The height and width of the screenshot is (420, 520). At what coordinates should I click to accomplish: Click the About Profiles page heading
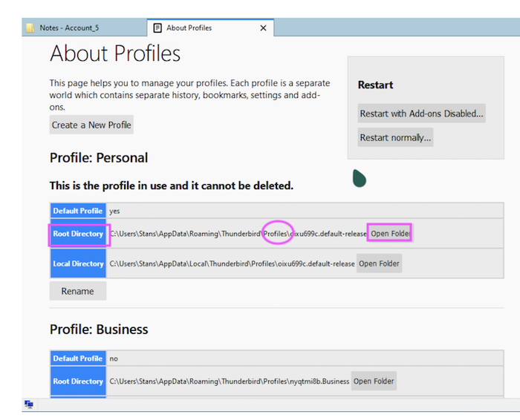115,53
